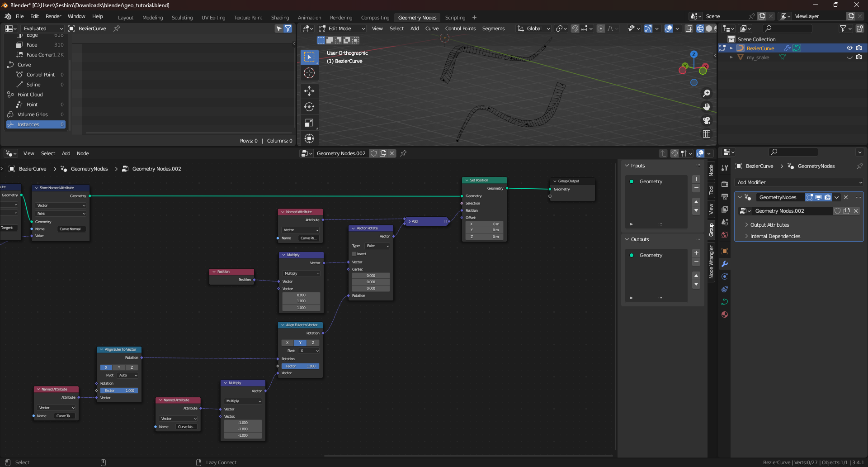Remove the GeometryNodes modifier with the X
Screen dimensions: 868x467
point(846,197)
